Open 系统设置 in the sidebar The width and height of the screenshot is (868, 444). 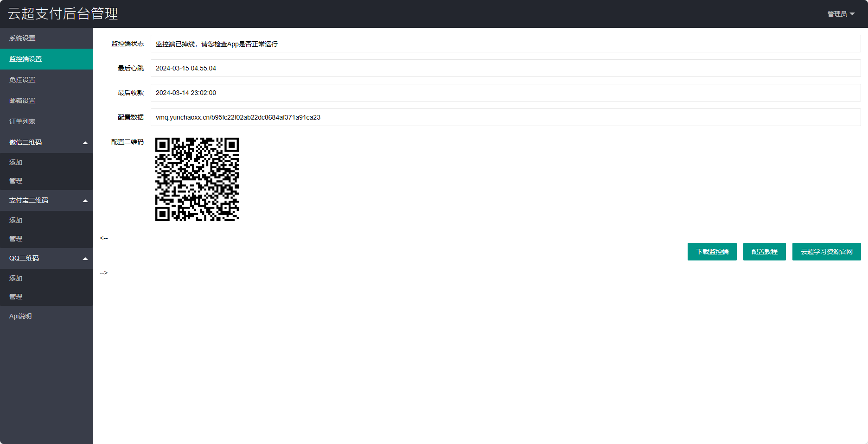(22, 38)
